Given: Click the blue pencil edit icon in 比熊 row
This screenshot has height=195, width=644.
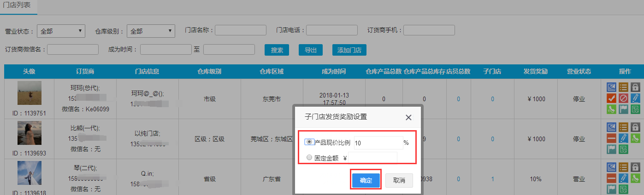Looking at the screenshot, I should (623, 138).
